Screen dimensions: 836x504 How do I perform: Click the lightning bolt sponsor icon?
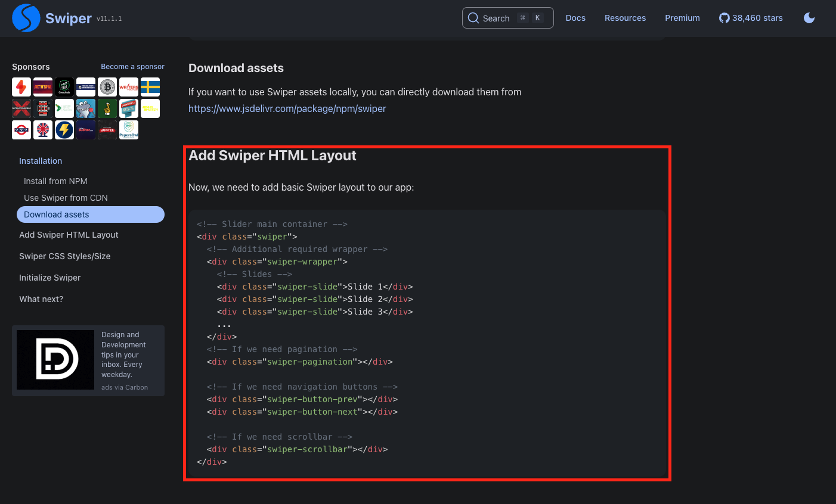tap(64, 129)
